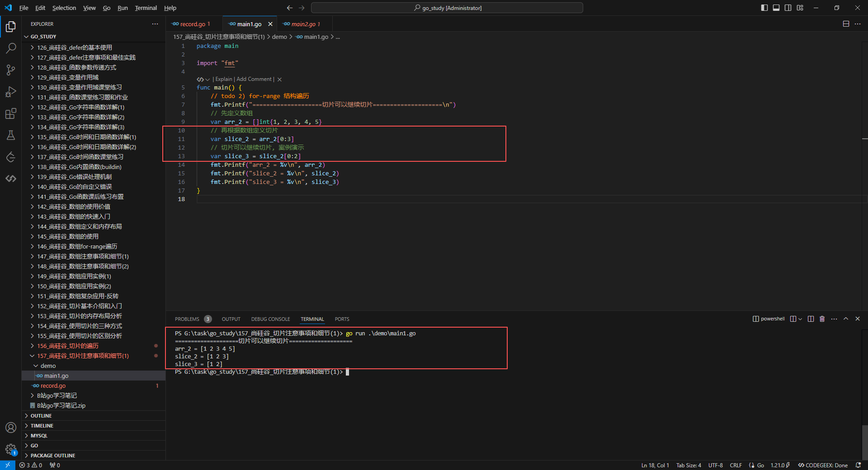
Task: Toggle the secondary side bar
Action: coord(788,8)
